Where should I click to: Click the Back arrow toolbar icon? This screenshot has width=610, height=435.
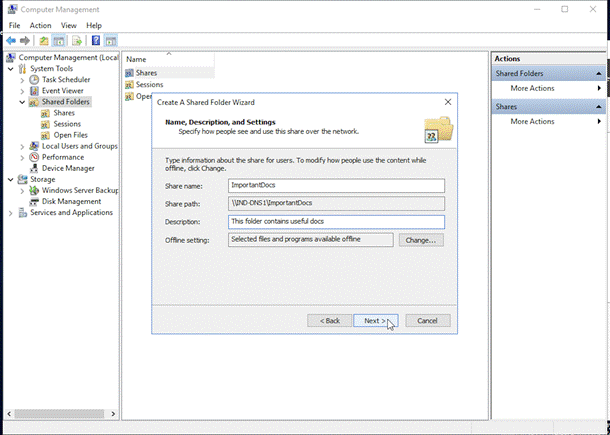point(11,40)
